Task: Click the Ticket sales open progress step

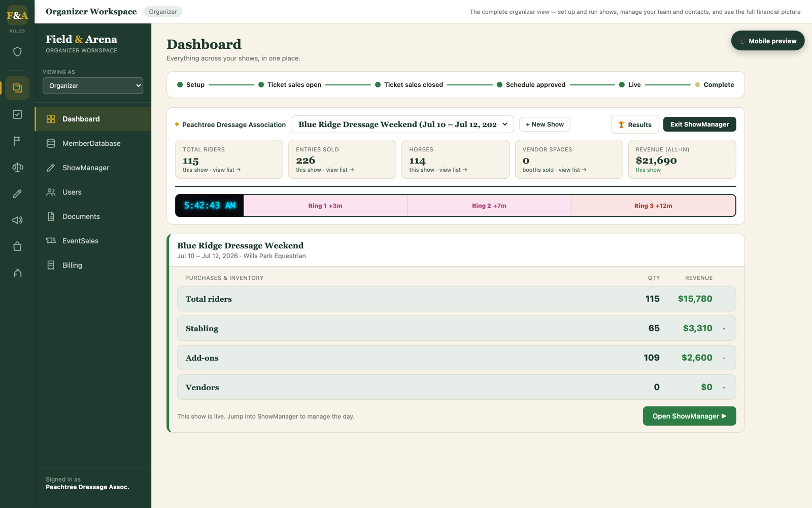Action: [x=290, y=85]
